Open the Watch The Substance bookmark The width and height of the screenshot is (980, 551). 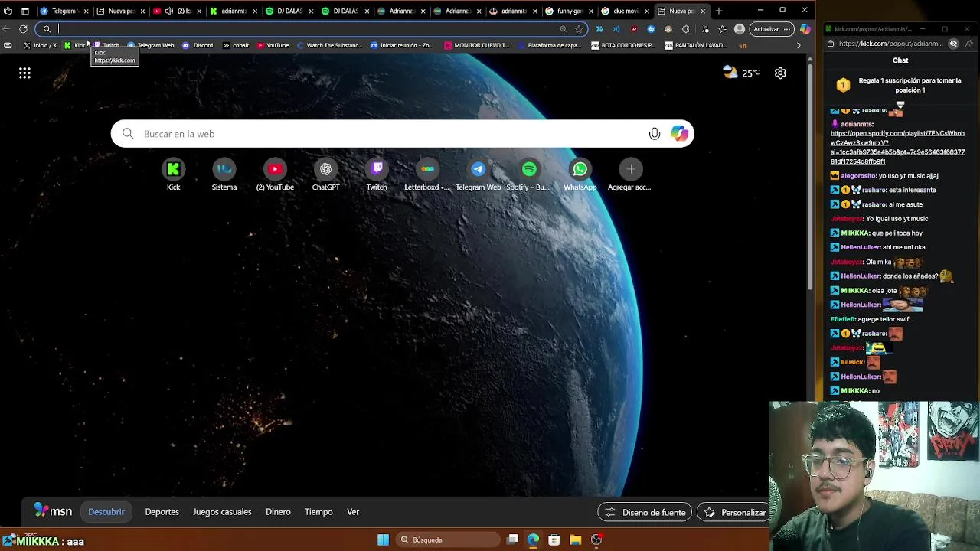pos(329,45)
